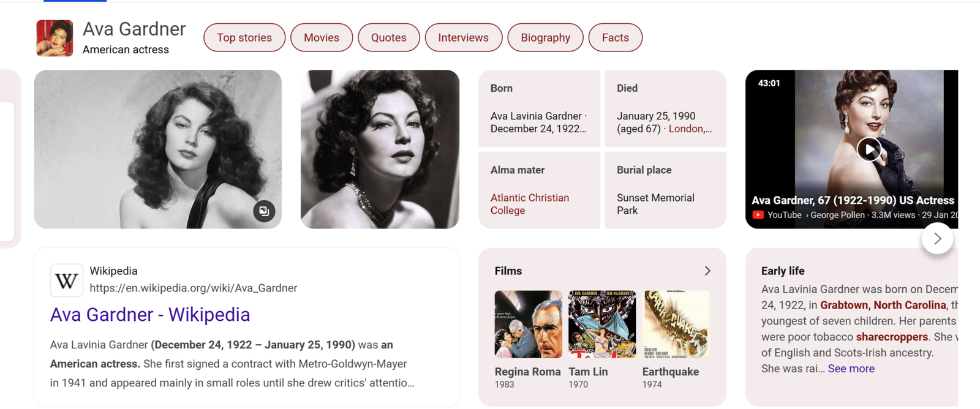Expand Early life with See more
The image size is (980, 409).
pyautogui.click(x=851, y=369)
